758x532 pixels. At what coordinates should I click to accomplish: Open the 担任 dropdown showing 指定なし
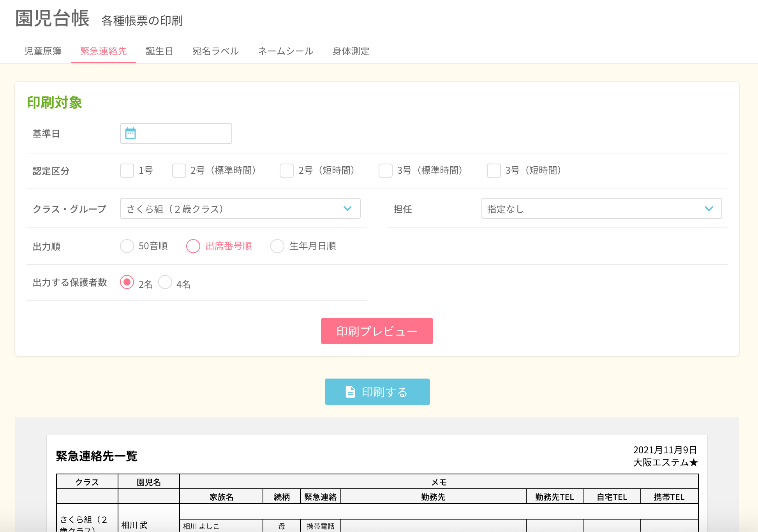click(x=601, y=209)
